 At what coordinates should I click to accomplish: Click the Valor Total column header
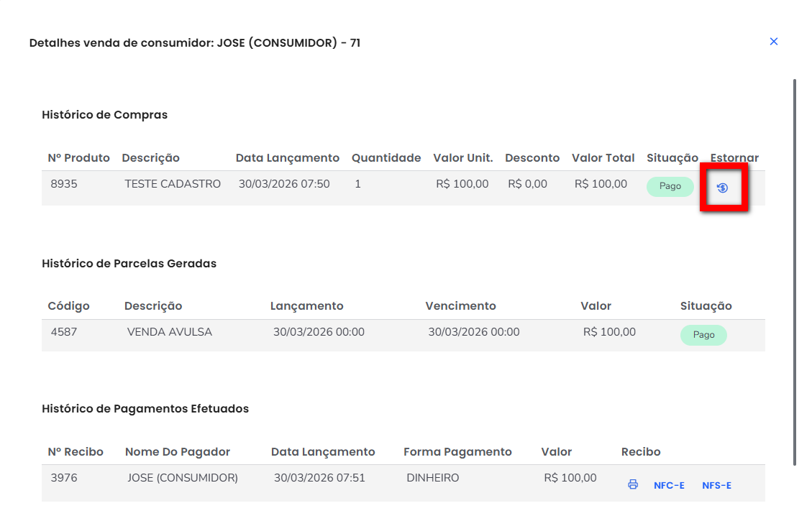(x=603, y=158)
